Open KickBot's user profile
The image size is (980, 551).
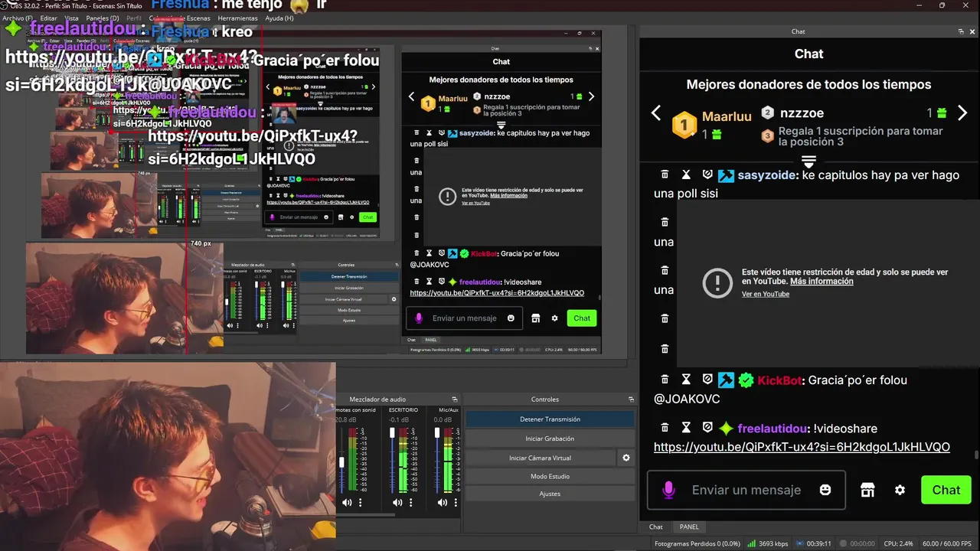click(779, 380)
